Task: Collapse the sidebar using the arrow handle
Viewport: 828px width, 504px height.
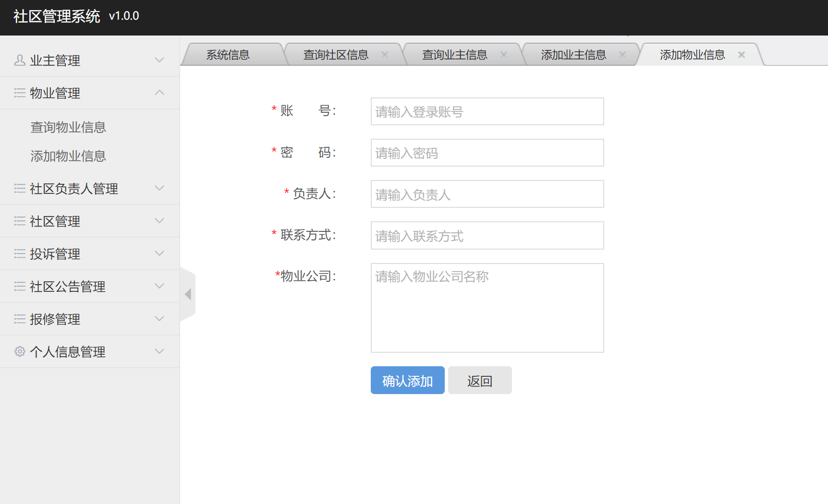Action: pos(188,294)
